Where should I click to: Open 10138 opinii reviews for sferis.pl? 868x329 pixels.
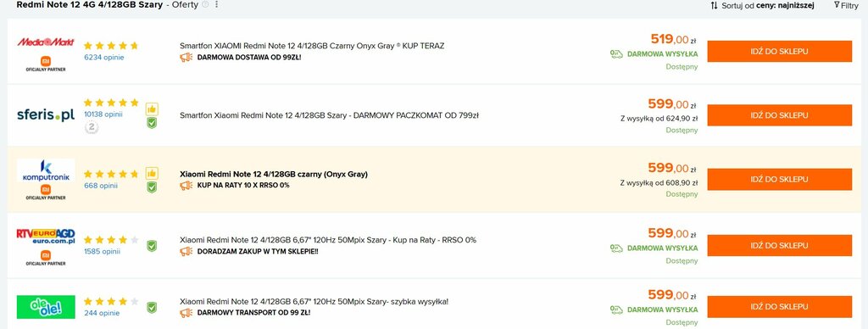coord(103,114)
